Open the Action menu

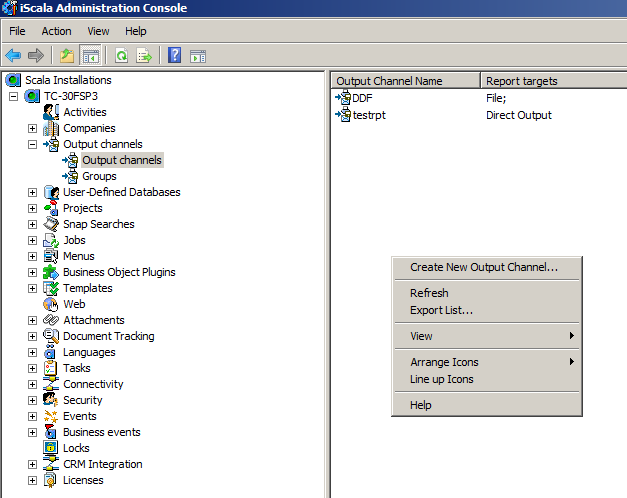pos(56,31)
